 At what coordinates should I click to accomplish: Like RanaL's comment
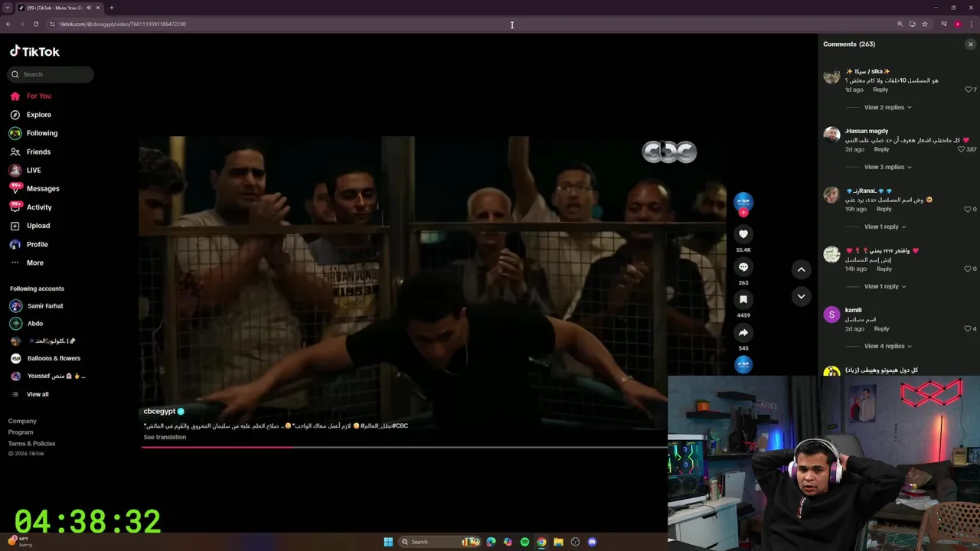(x=969, y=209)
